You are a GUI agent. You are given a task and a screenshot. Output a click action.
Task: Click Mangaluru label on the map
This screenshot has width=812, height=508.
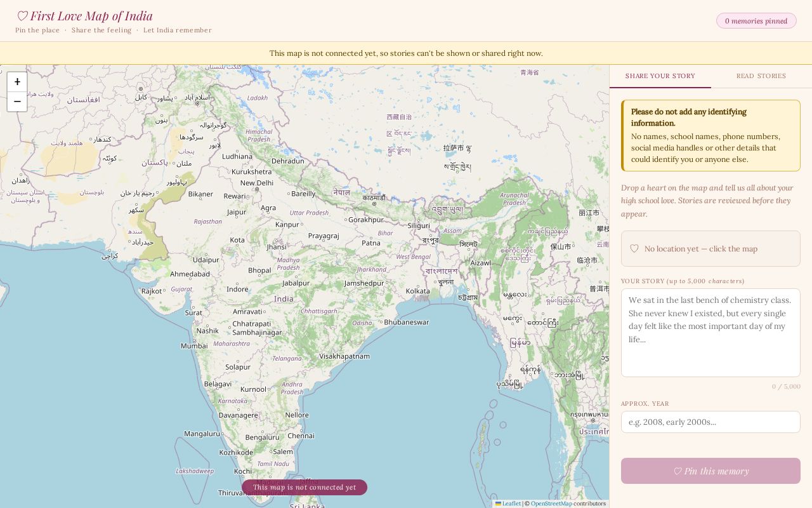(202, 434)
